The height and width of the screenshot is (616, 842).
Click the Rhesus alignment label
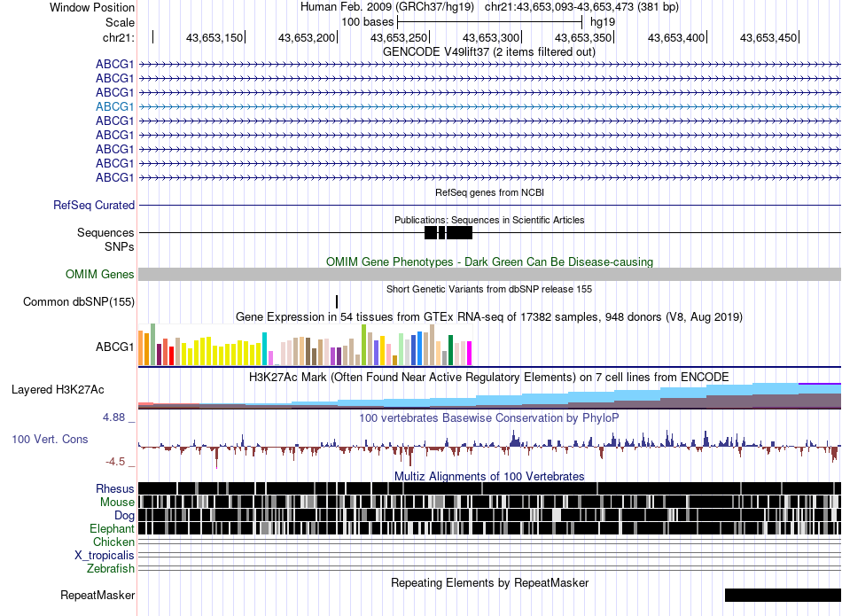(x=115, y=488)
